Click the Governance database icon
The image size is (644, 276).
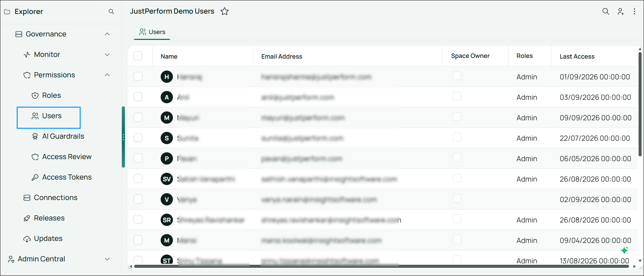[x=19, y=34]
